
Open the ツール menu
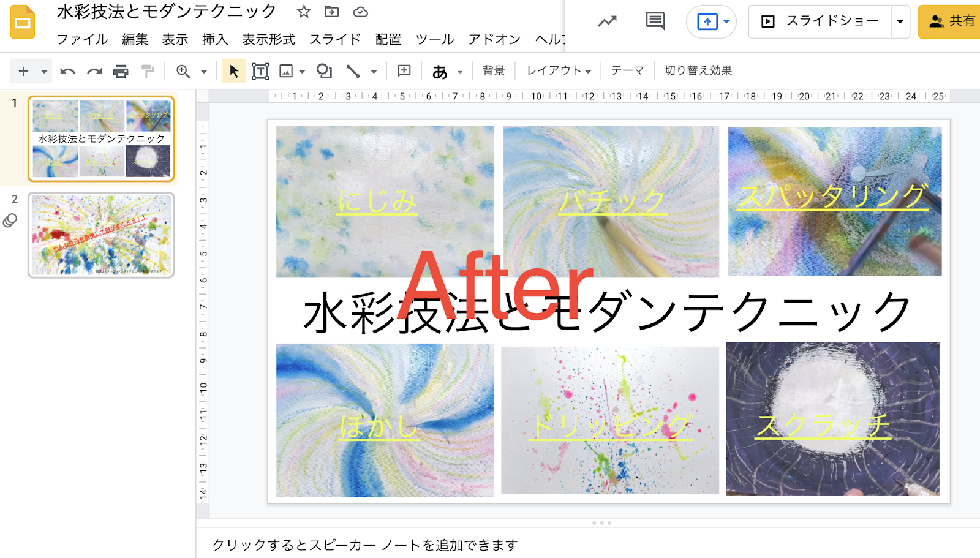pos(435,39)
